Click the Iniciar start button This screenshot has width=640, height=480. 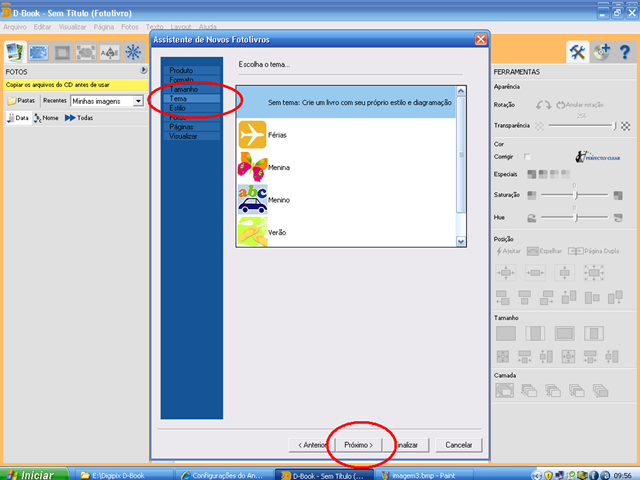click(34, 474)
